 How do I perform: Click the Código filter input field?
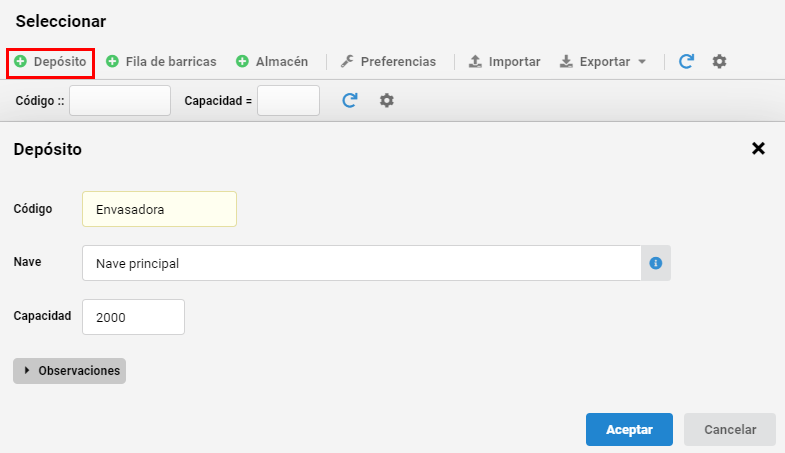[x=120, y=101]
